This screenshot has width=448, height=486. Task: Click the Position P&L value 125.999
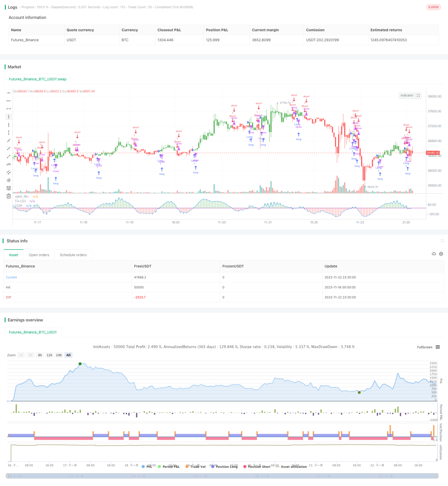tap(213, 40)
